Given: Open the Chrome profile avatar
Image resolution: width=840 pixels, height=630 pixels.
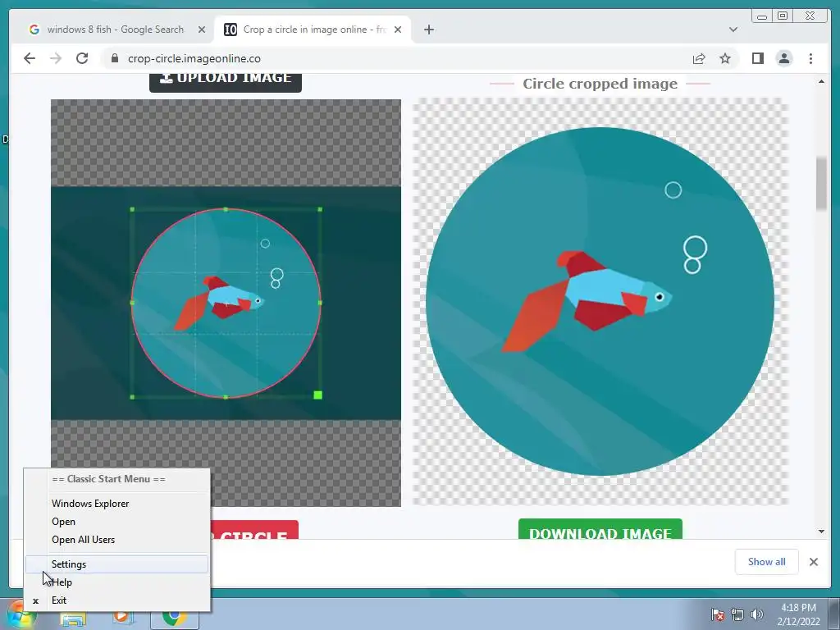Looking at the screenshot, I should (784, 58).
